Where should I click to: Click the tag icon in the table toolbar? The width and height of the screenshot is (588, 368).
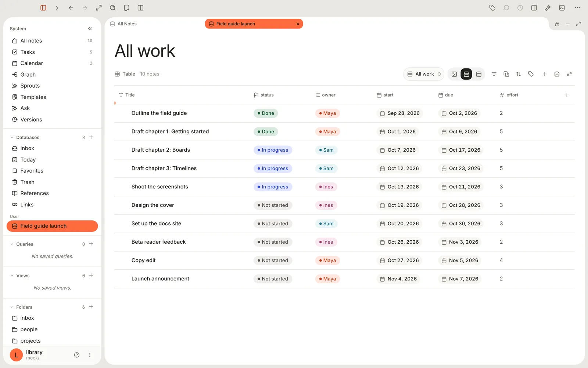(531, 74)
